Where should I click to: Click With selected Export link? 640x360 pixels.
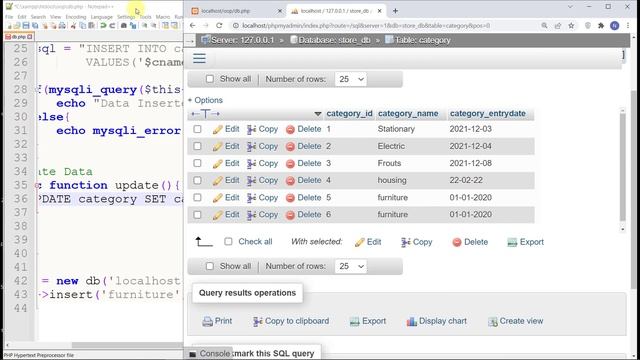[x=525, y=242]
